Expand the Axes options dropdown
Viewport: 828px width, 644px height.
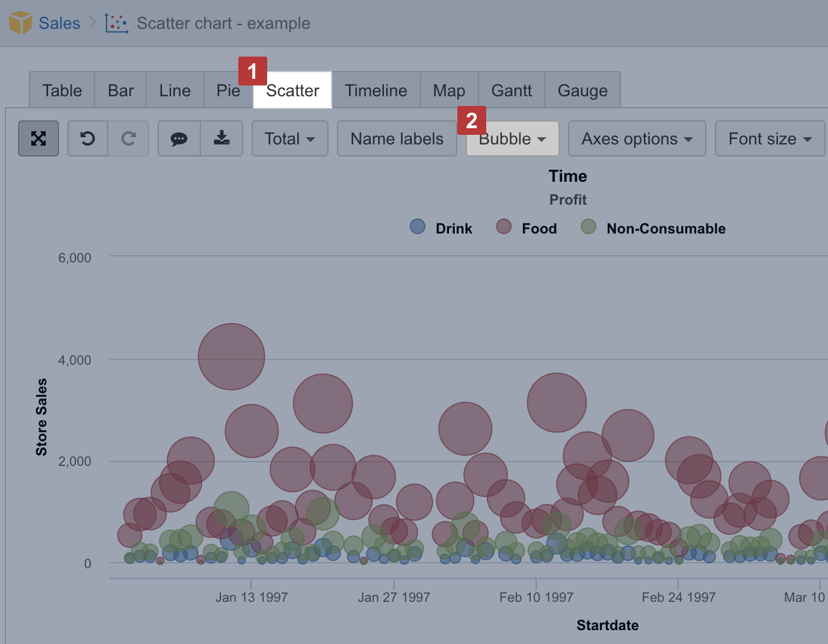click(x=636, y=138)
